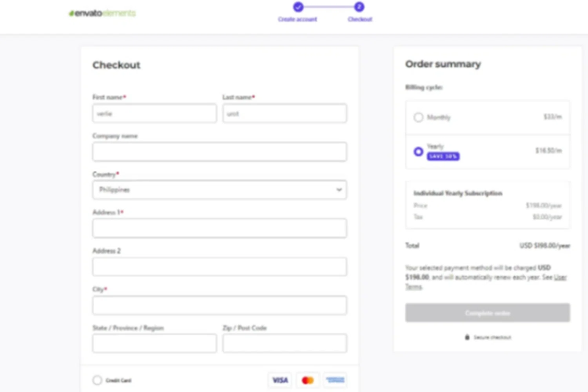Image resolution: width=588 pixels, height=392 pixels.
Task: Click the City input field
Action: (x=220, y=305)
